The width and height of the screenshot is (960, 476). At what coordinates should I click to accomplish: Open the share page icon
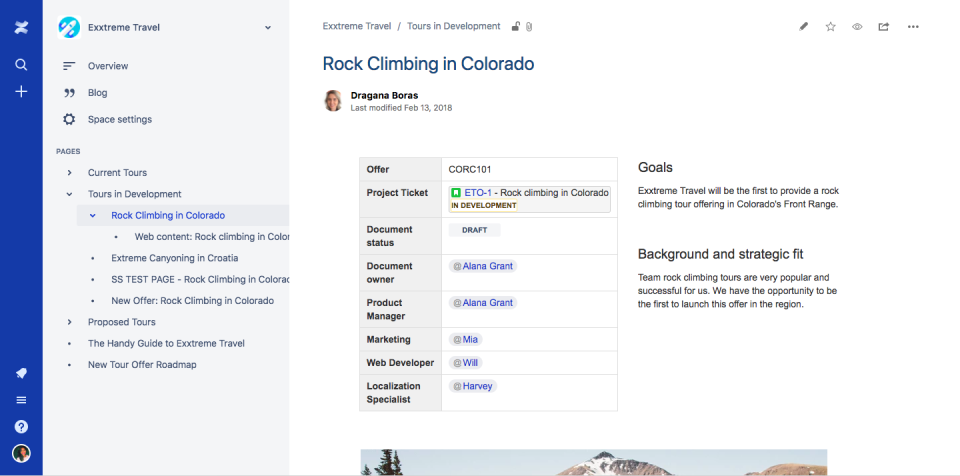coord(884,27)
